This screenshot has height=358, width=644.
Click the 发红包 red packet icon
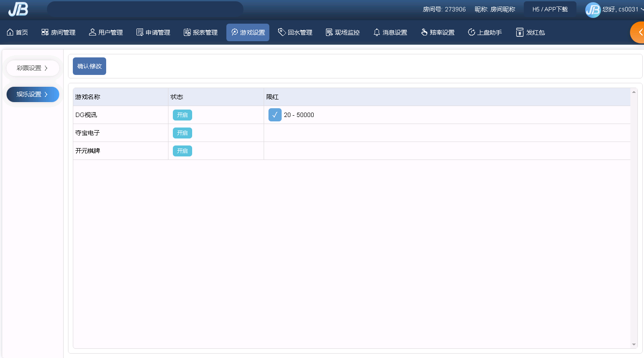pos(519,32)
